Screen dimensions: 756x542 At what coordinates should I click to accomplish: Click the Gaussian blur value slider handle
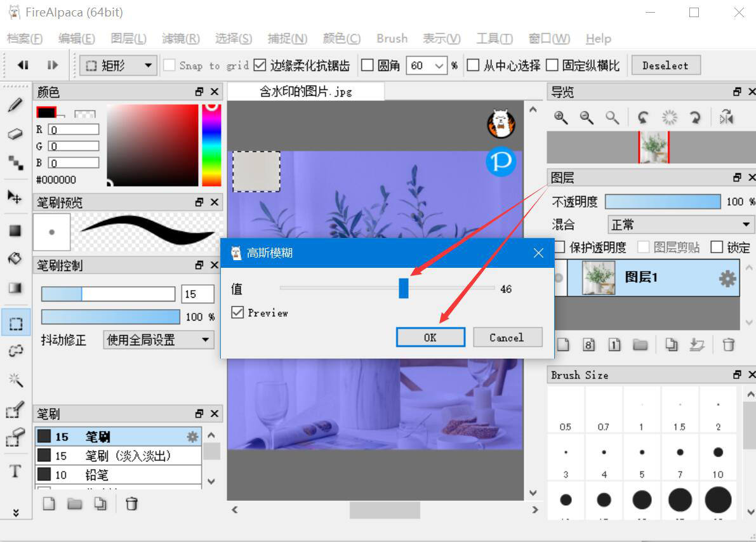(404, 288)
